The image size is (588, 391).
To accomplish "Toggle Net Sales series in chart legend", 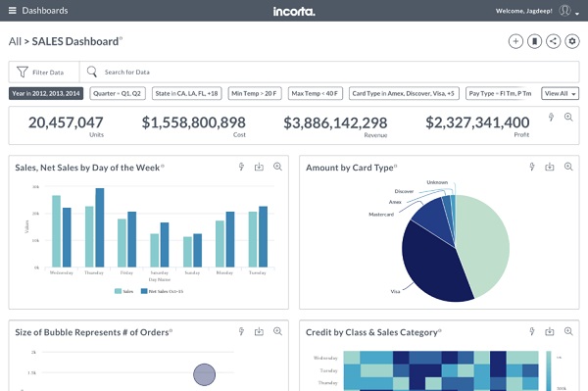I will (162, 291).
